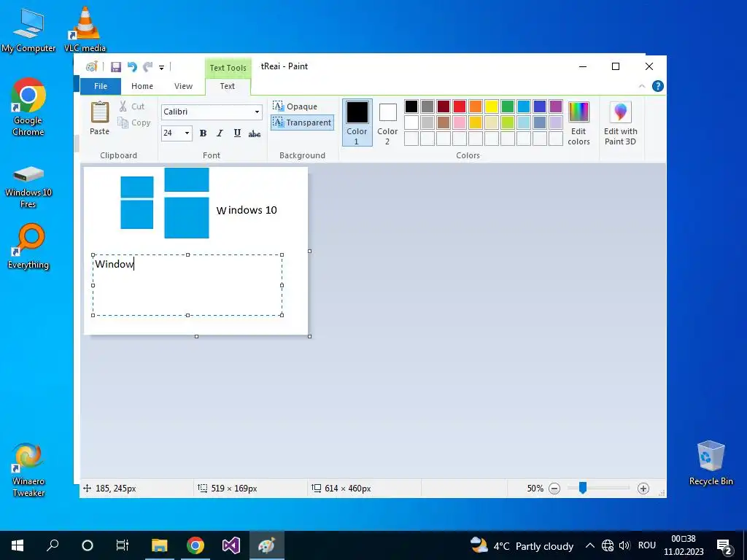Select Opaque background option

[295, 106]
